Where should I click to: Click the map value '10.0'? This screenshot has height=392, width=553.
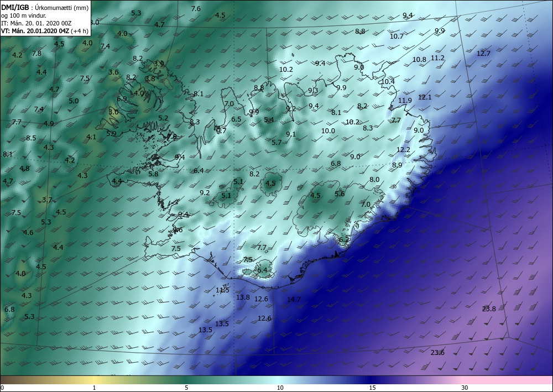tap(328, 131)
